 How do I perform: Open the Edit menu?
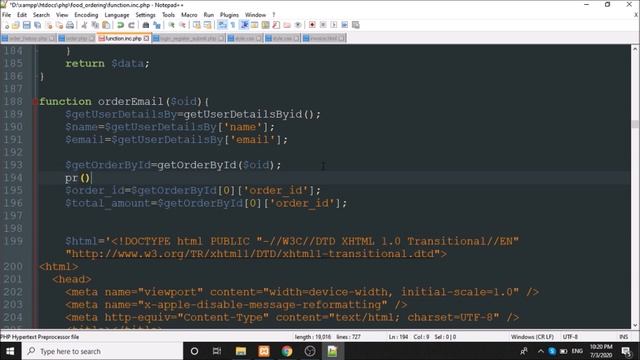point(22,15)
